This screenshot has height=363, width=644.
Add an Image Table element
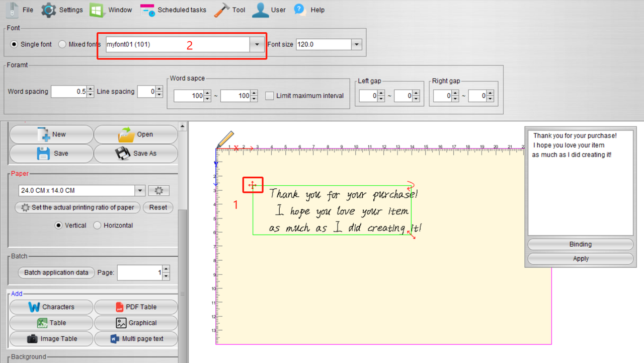(51, 339)
